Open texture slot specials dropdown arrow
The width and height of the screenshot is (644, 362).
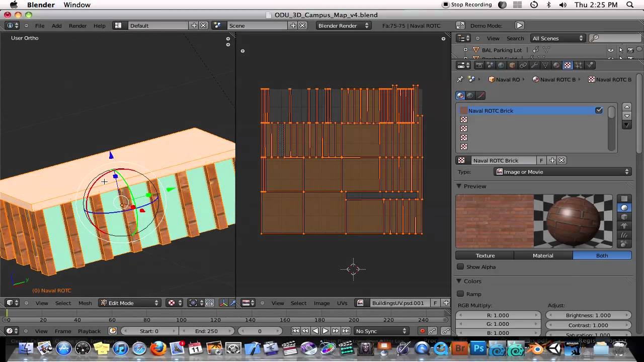627,125
